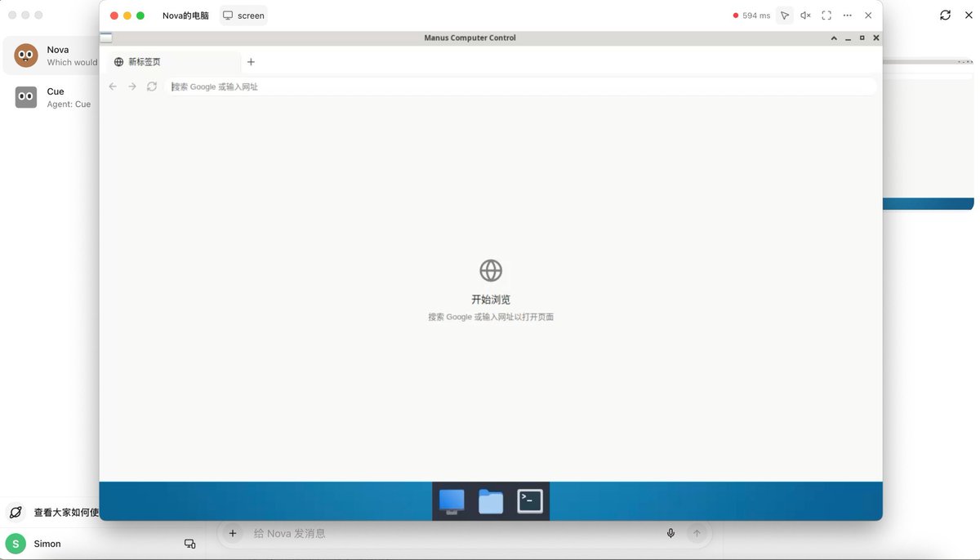Add an attachment with the plus button
The width and height of the screenshot is (980, 560).
click(x=233, y=533)
